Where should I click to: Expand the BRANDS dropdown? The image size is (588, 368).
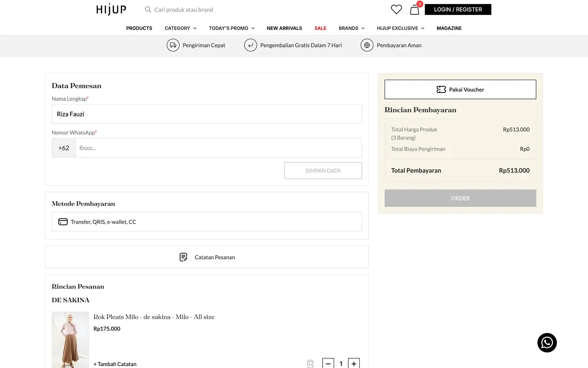[x=352, y=28]
